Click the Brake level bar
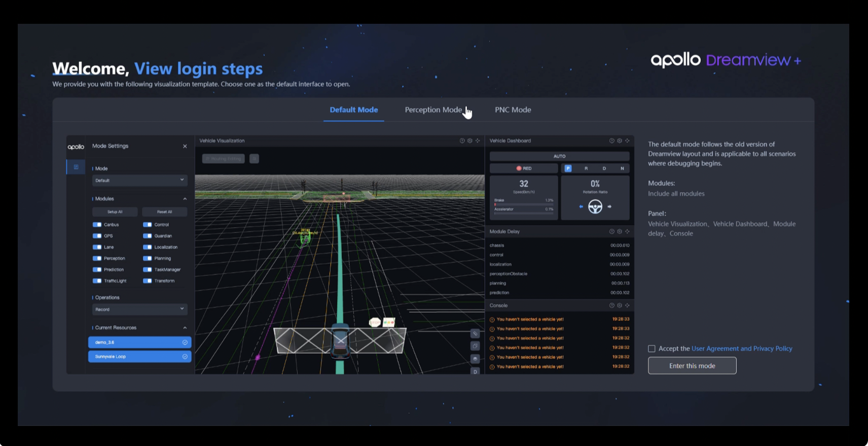 point(524,204)
